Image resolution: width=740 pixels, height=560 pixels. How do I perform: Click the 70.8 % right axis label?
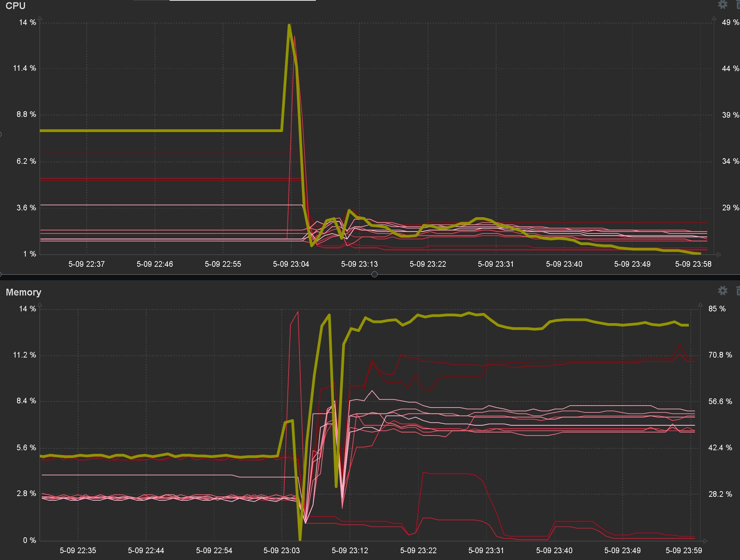tap(720, 355)
